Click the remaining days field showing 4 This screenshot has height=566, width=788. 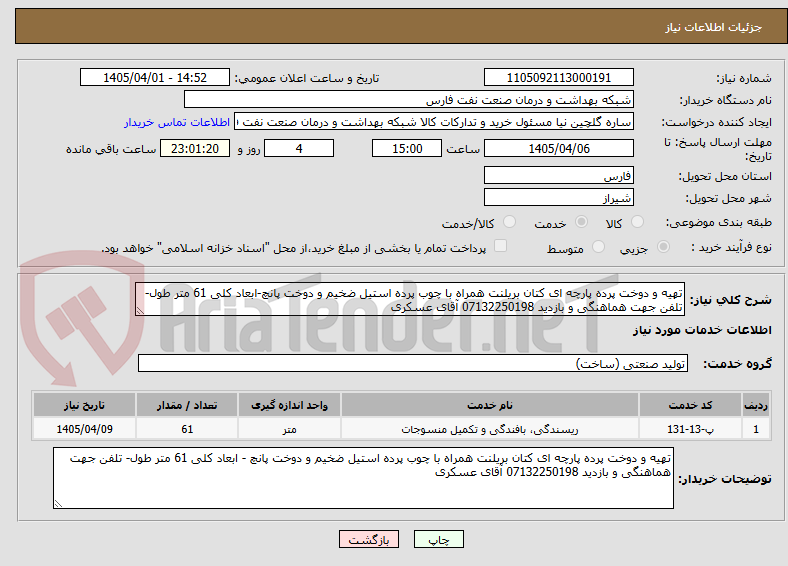[x=299, y=148]
